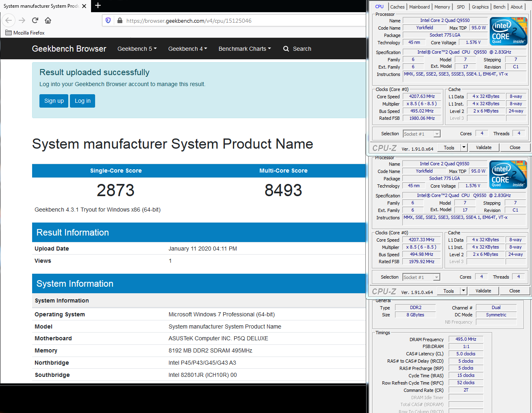Open Tools dropdown arrow in second CPU-Z
The height and width of the screenshot is (413, 532).
click(463, 291)
